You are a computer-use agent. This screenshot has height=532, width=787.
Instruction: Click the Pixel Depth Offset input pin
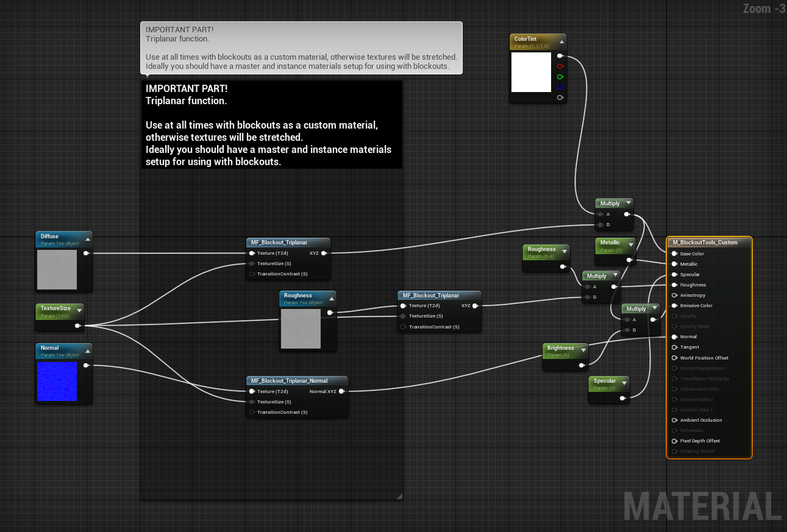(x=674, y=441)
